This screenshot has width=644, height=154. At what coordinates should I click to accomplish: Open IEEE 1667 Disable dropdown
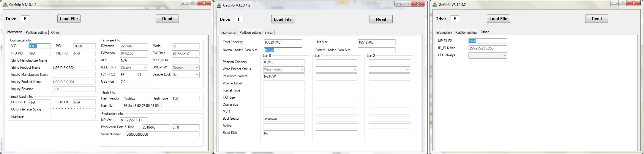click(134, 68)
